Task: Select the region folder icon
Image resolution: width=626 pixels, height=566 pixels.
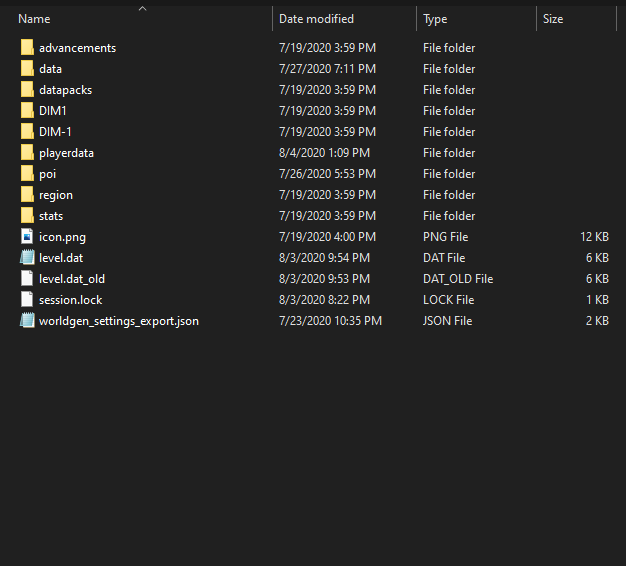Action: 27,195
